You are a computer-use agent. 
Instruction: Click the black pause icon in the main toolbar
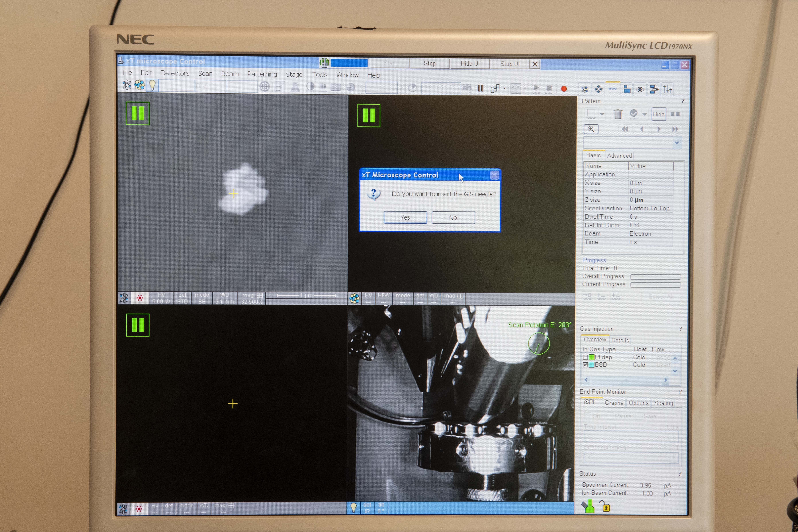click(x=480, y=88)
